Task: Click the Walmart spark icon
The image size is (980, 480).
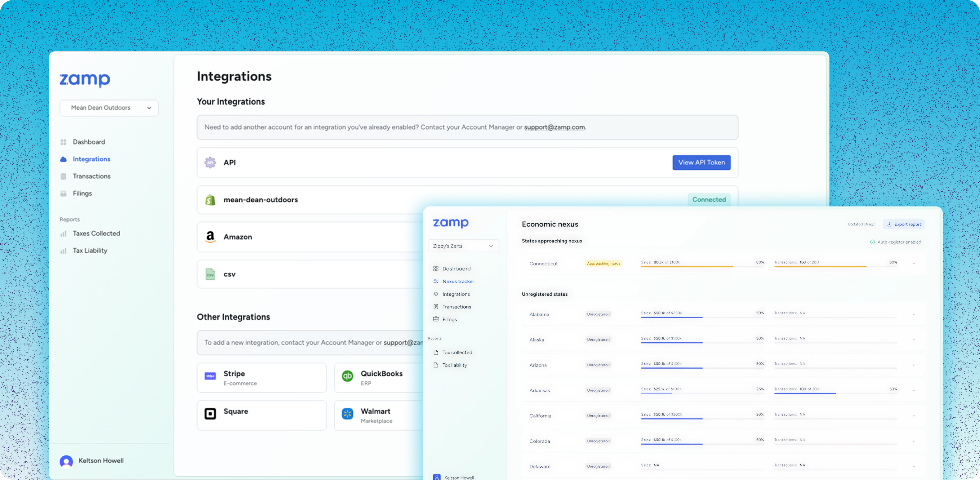Action: [x=347, y=413]
